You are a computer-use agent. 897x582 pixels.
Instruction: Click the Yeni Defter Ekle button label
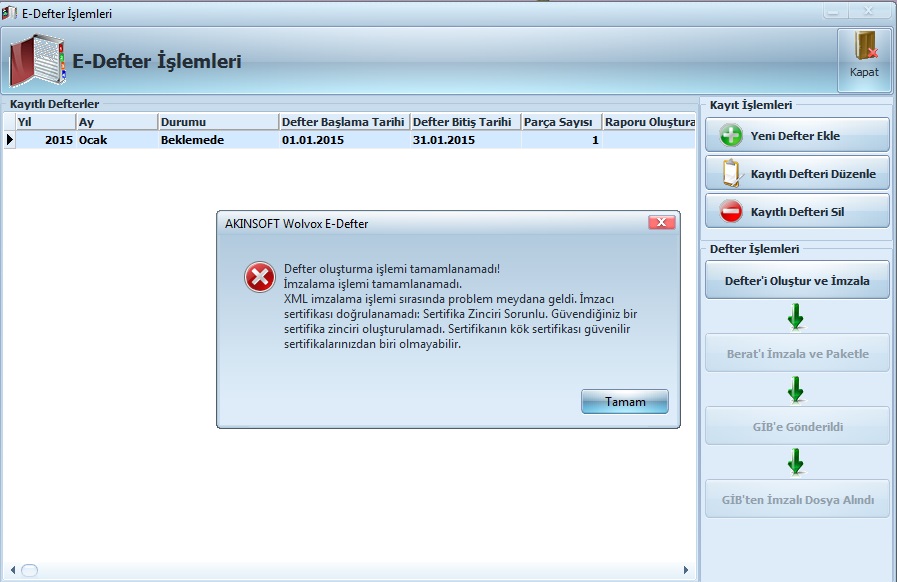(x=795, y=136)
